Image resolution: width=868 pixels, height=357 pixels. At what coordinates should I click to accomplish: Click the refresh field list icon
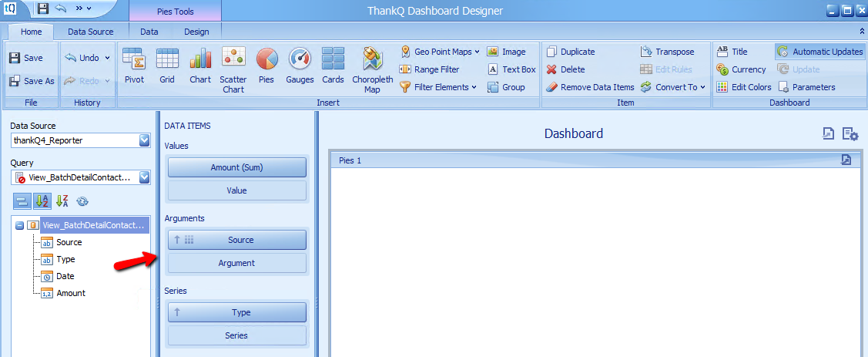coord(82,201)
